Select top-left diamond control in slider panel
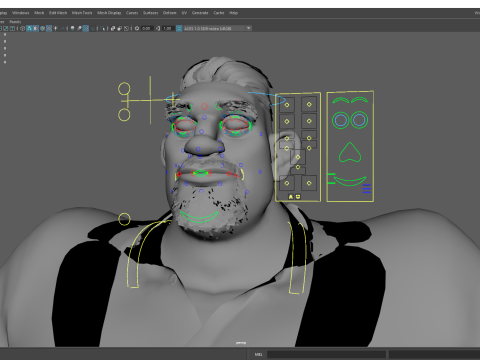The width and height of the screenshot is (480, 360). click(x=287, y=105)
